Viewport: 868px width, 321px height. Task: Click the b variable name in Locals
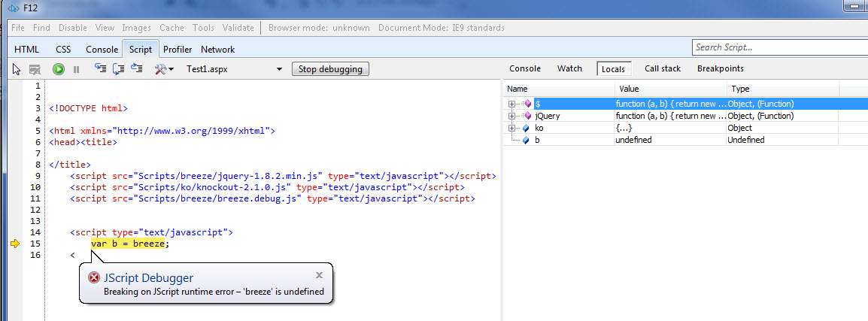(538, 141)
